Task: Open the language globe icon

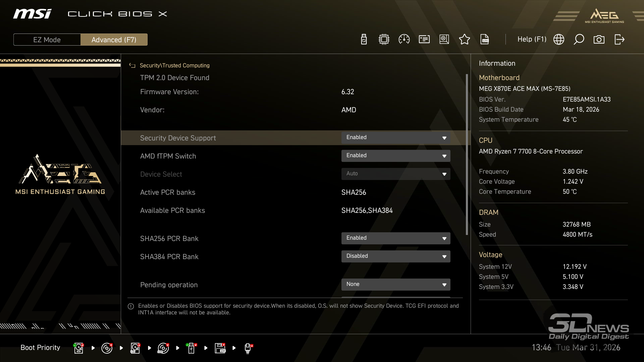Action: point(558,40)
